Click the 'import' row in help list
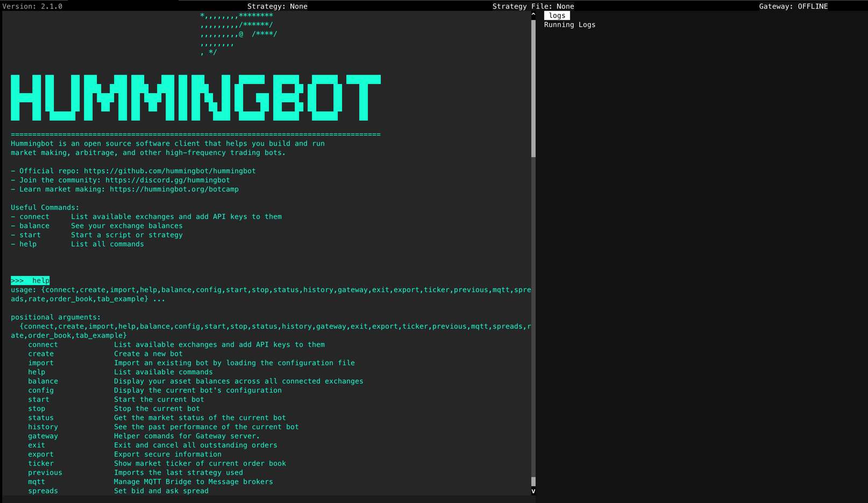Viewport: 868px width, 503px height. 191,363
